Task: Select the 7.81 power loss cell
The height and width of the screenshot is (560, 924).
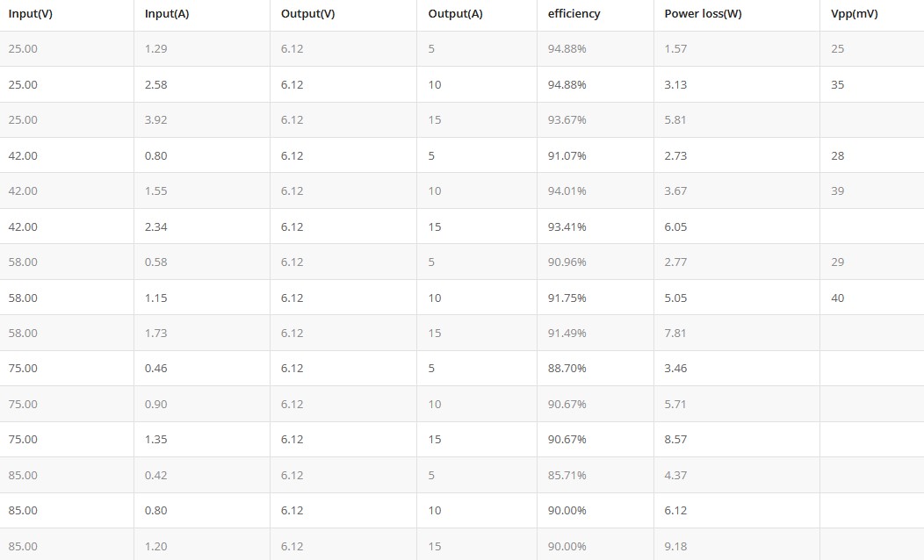Action: (x=675, y=334)
